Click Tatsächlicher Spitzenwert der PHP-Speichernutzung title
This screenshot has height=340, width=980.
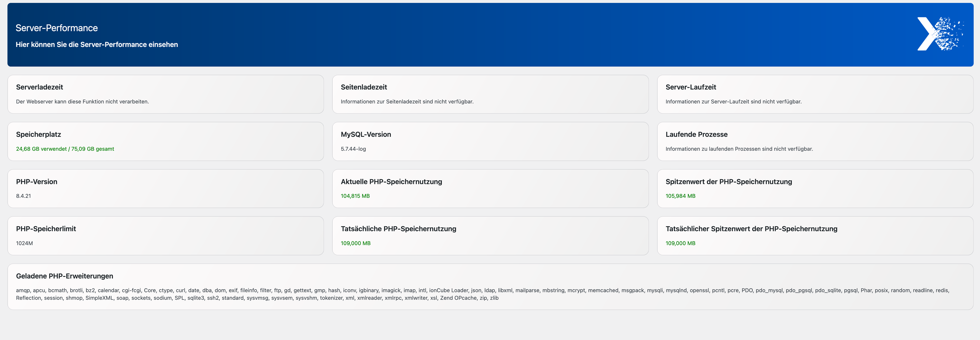[x=751, y=229]
